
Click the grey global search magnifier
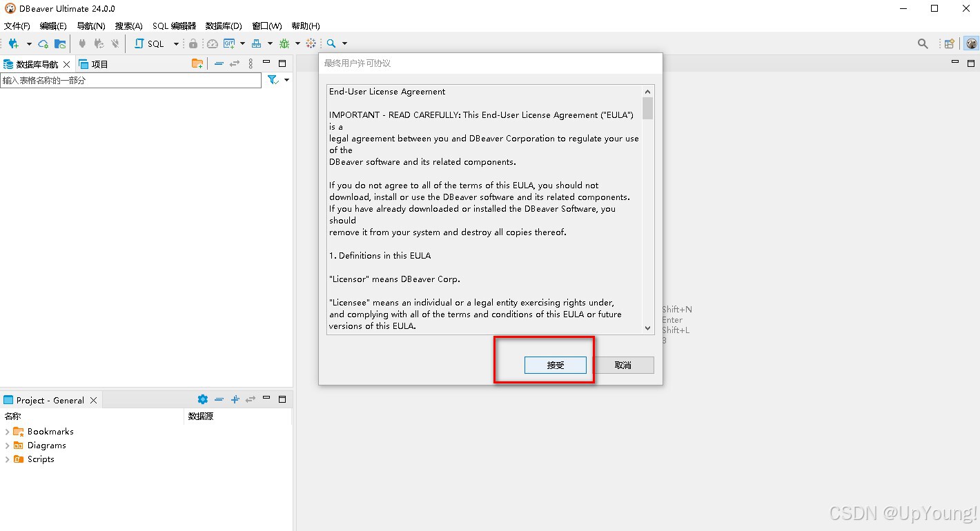pyautogui.click(x=923, y=43)
